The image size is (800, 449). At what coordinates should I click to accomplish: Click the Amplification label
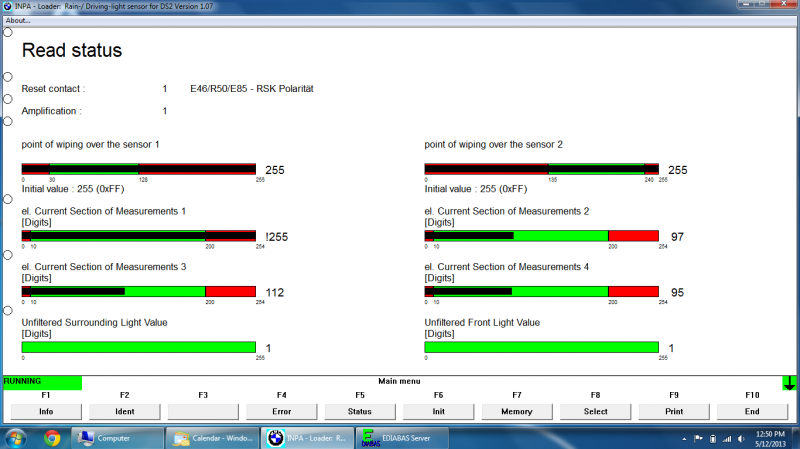pos(51,111)
